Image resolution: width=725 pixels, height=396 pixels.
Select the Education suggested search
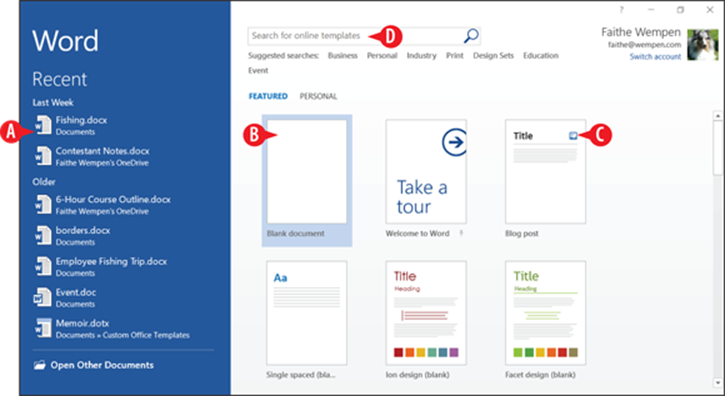(541, 56)
